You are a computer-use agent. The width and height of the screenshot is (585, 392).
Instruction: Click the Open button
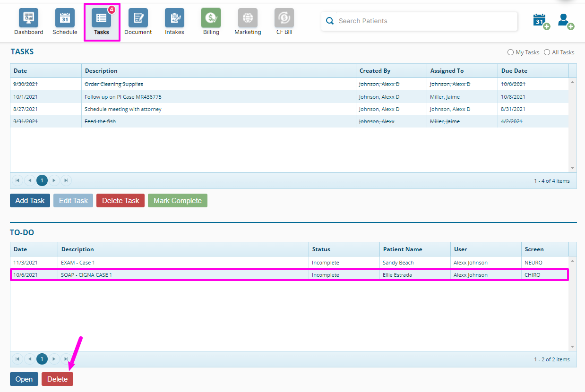24,379
